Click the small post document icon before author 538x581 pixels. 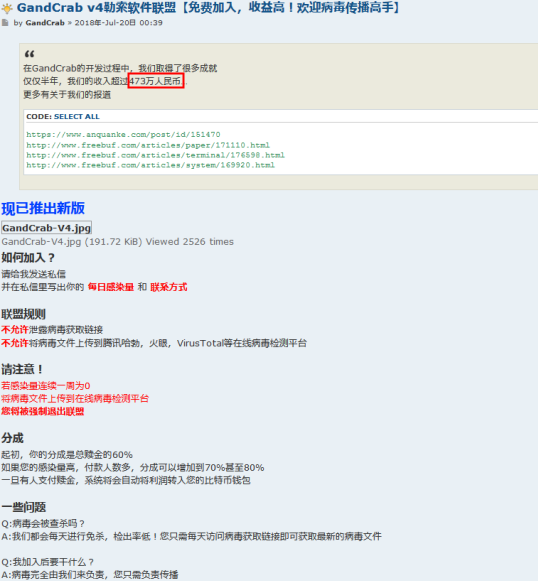pyautogui.click(x=5, y=23)
